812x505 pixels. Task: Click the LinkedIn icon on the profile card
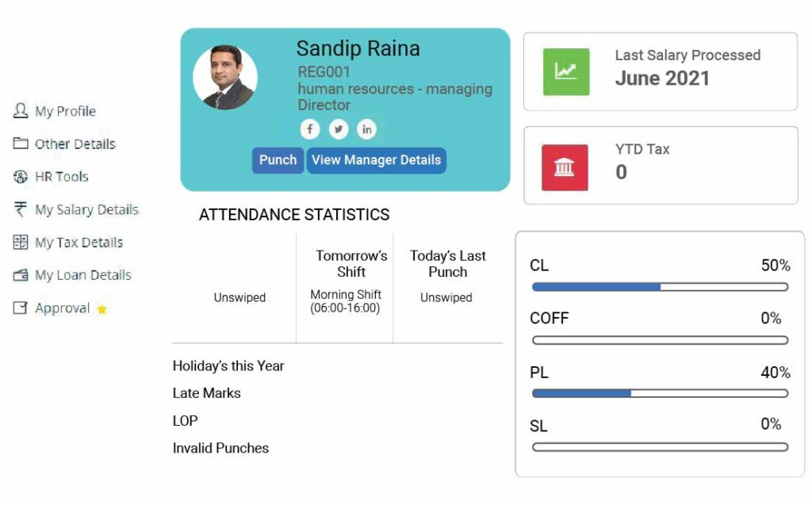tap(366, 128)
